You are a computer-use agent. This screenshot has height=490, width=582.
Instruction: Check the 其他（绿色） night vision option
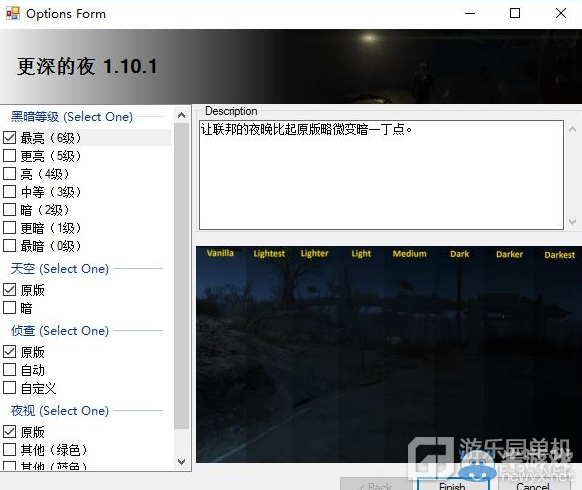[x=9, y=450]
